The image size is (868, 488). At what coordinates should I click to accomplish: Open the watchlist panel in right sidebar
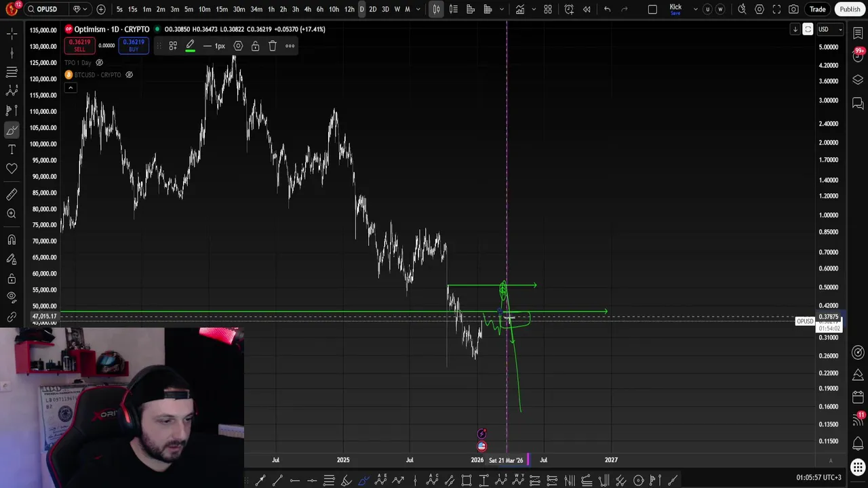(x=858, y=33)
